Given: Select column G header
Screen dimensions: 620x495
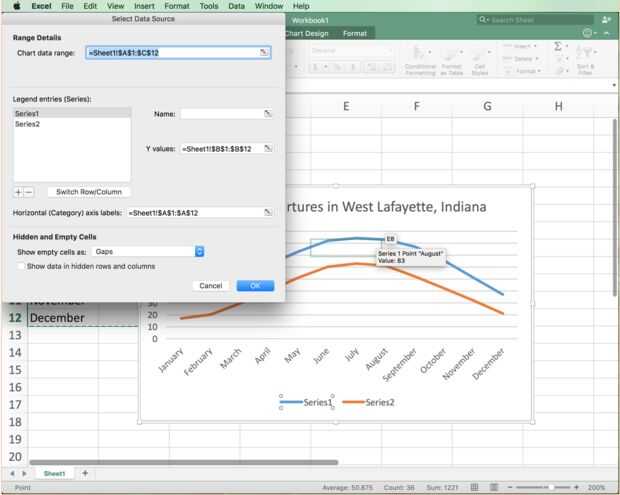Looking at the screenshot, I should point(487,106).
